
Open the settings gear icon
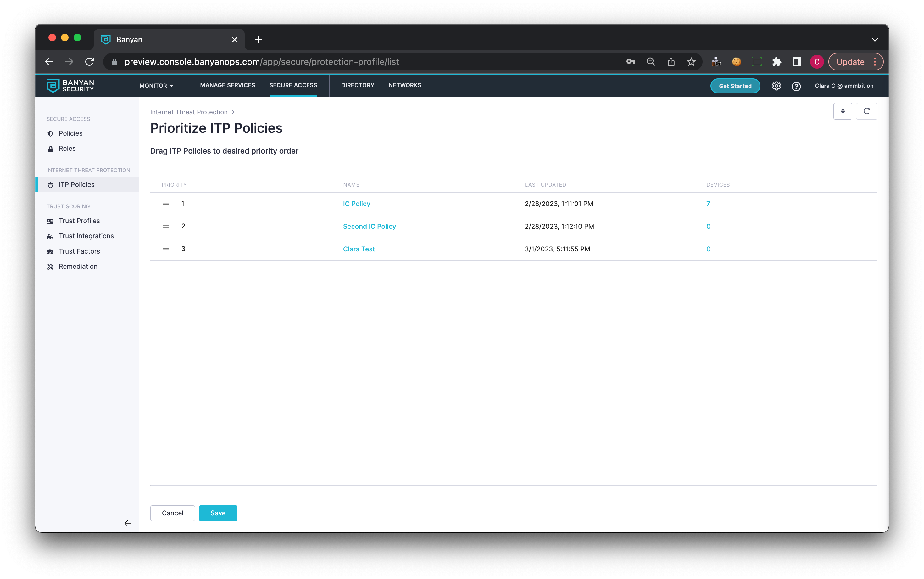click(x=776, y=86)
